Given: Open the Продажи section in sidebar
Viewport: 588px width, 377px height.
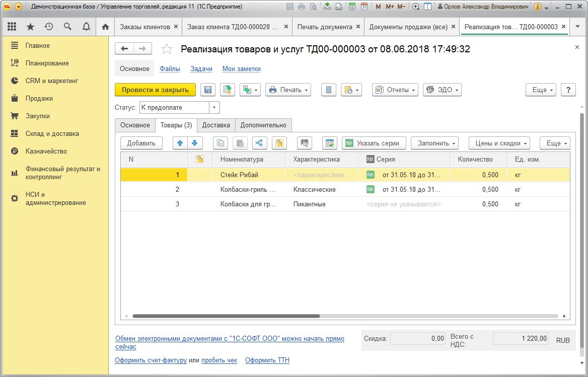Looking at the screenshot, I should 39,99.
